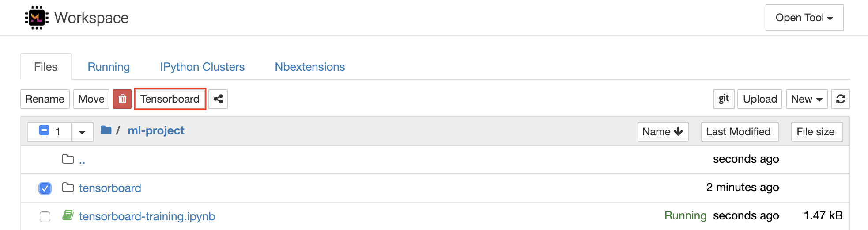Open the git clone button

click(724, 99)
